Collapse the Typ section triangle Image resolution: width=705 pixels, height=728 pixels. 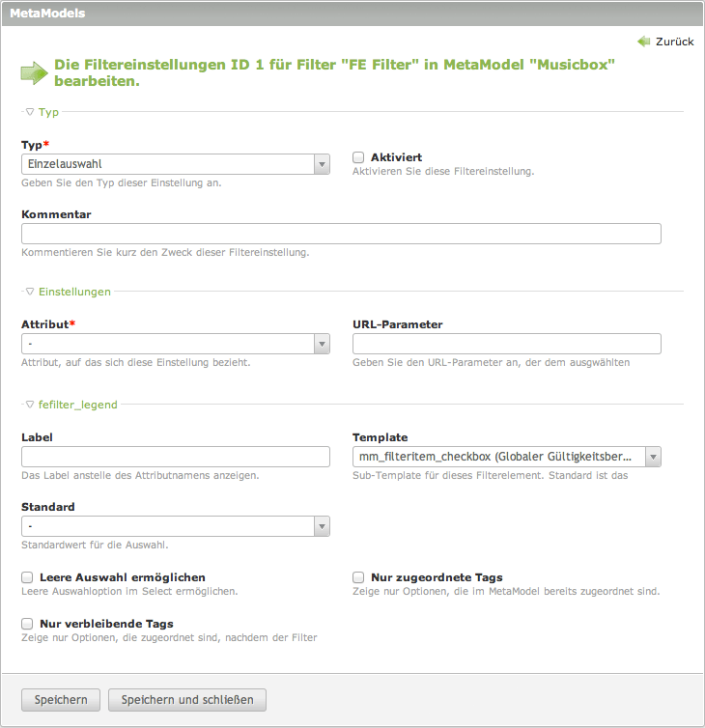pos(30,112)
